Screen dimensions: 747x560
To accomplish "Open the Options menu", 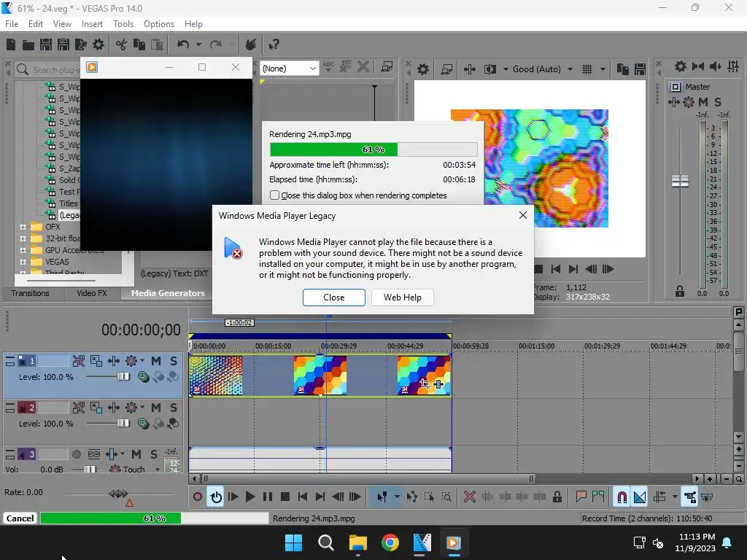I will (x=158, y=24).
